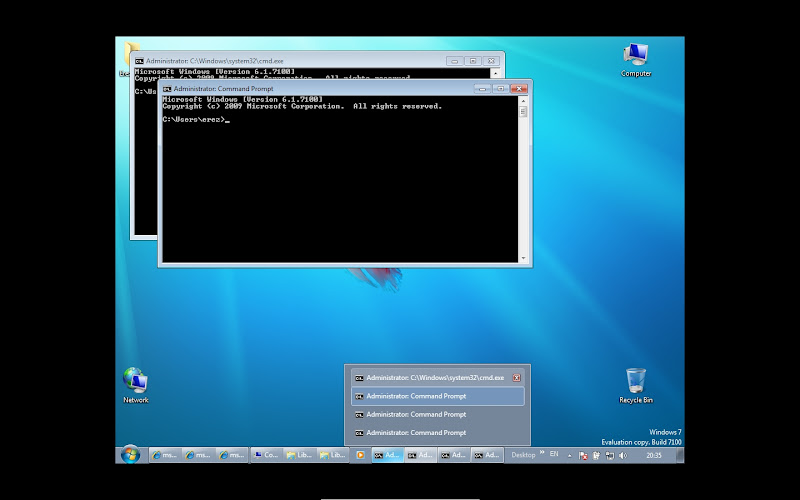Click the Desktop toolbar label on taskbar

523,455
